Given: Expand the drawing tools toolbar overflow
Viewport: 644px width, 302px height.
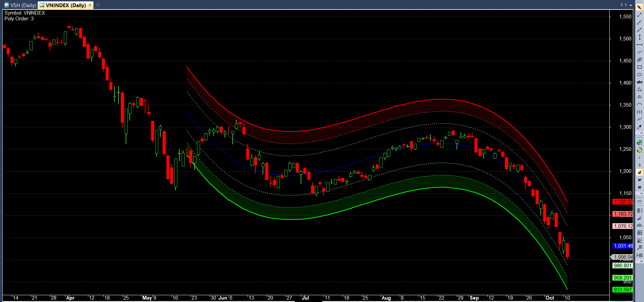Looking at the screenshot, I should pyautogui.click(x=641, y=133).
